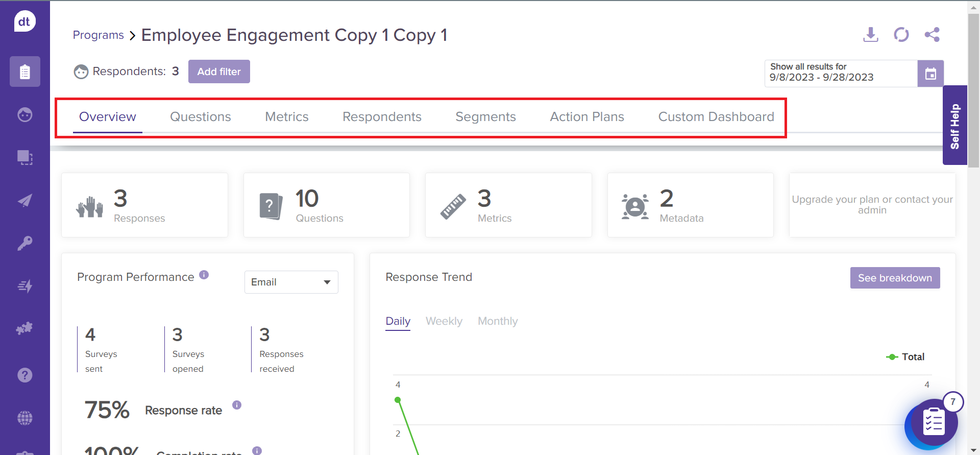Open the Custom Dashboard tab
This screenshot has height=455, width=980.
click(716, 117)
